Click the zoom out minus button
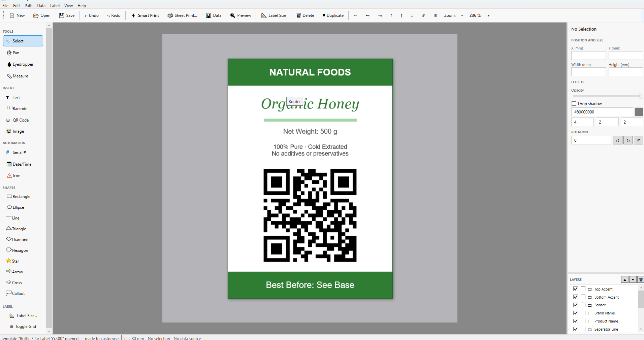 pyautogui.click(x=462, y=15)
